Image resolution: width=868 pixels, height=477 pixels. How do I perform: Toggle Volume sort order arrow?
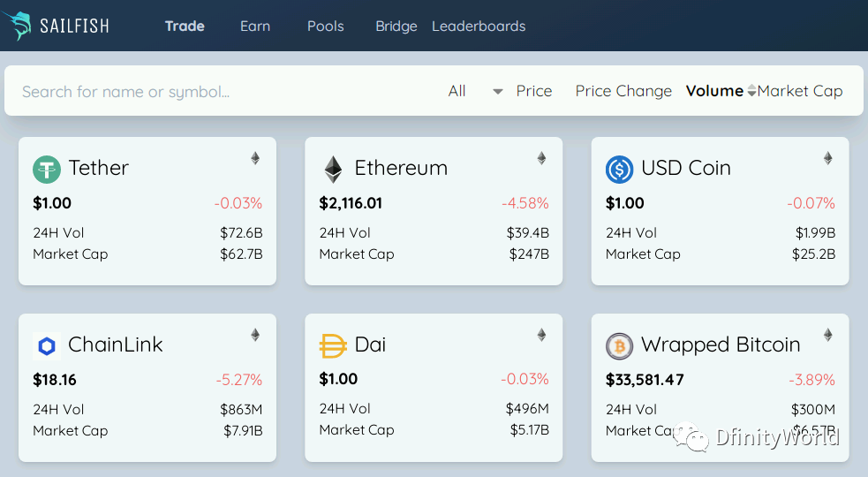[751, 90]
